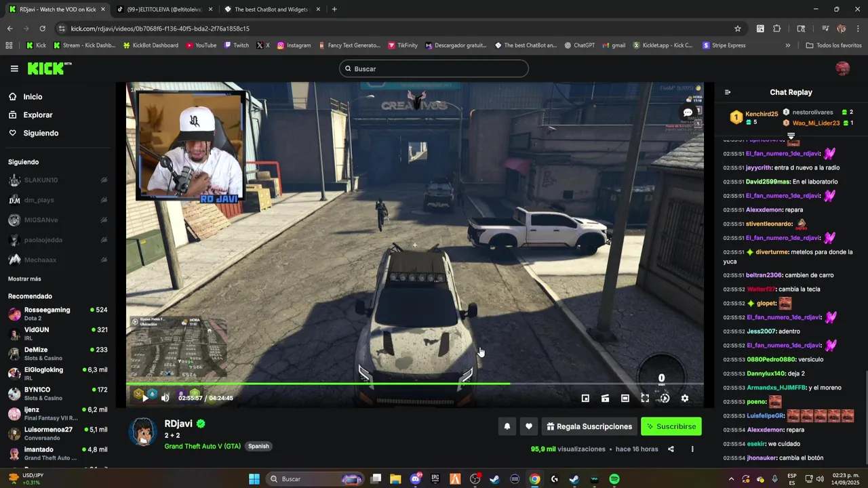The width and height of the screenshot is (868, 488).
Task: Share the video
Action: click(671, 449)
